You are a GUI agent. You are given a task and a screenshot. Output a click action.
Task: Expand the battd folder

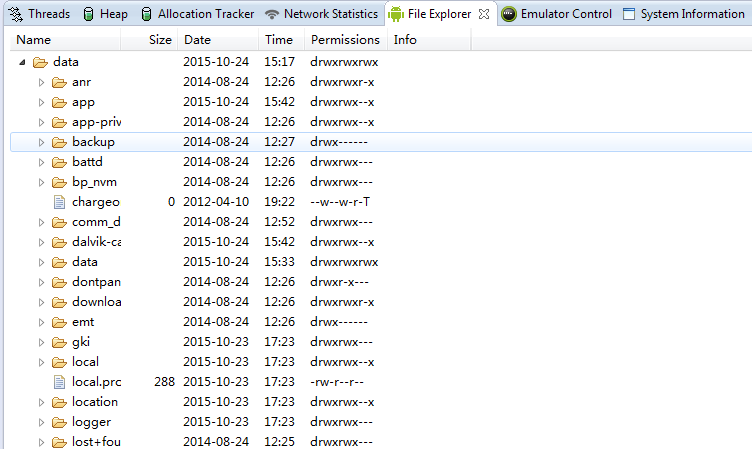click(x=41, y=163)
